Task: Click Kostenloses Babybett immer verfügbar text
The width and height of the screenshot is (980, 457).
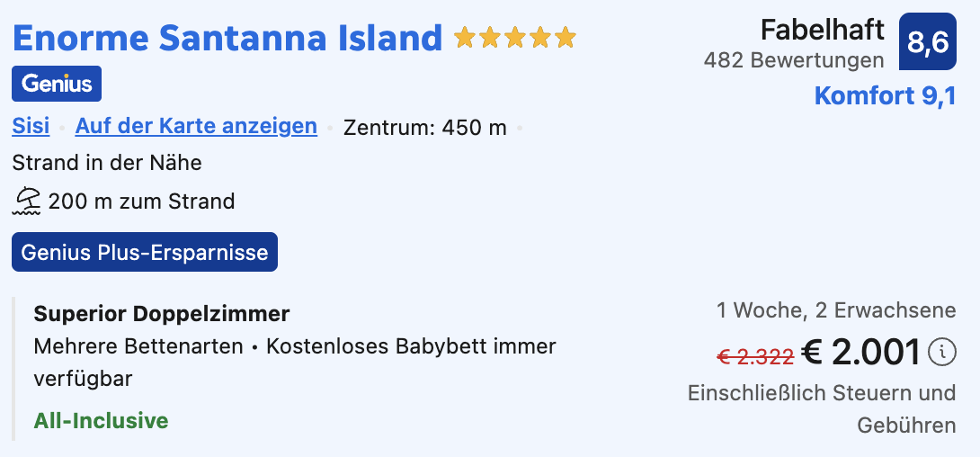Action: click(x=411, y=346)
